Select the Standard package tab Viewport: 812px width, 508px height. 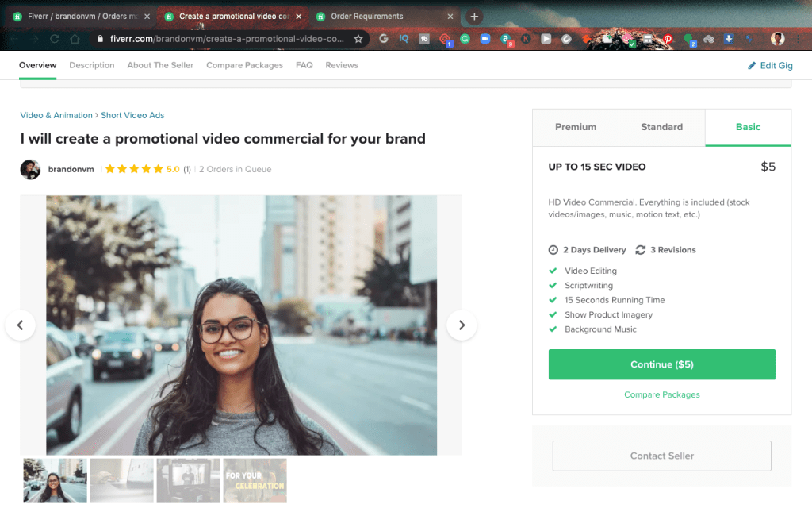tap(661, 127)
